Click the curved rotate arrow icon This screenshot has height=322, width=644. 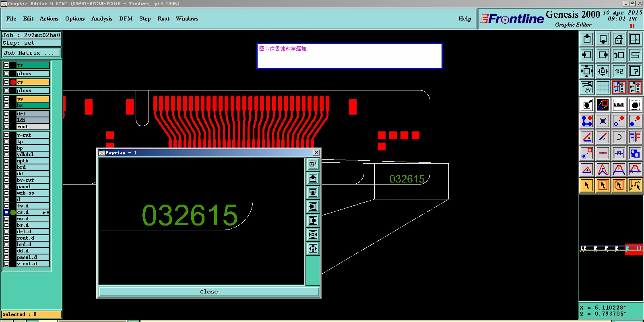point(619,137)
